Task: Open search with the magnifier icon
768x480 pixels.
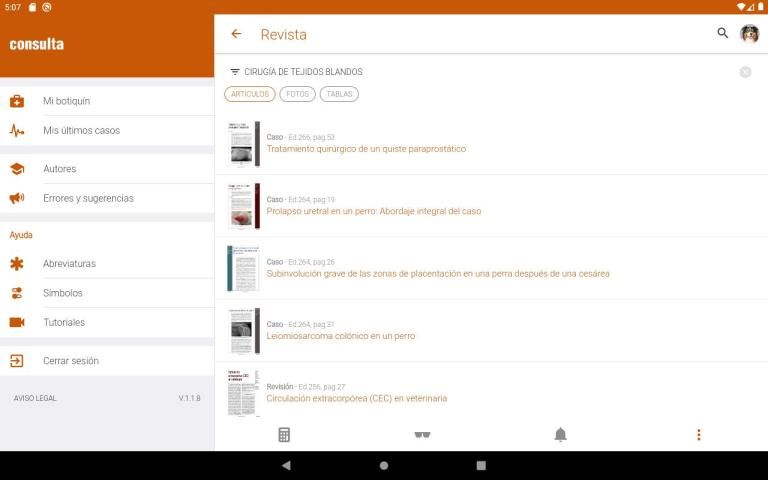Action: (x=723, y=34)
